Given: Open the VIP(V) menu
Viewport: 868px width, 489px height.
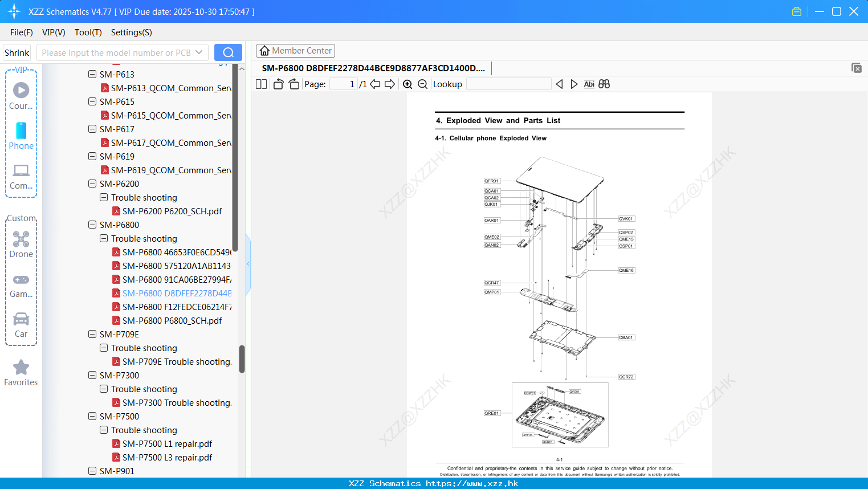Looking at the screenshot, I should 54,32.
